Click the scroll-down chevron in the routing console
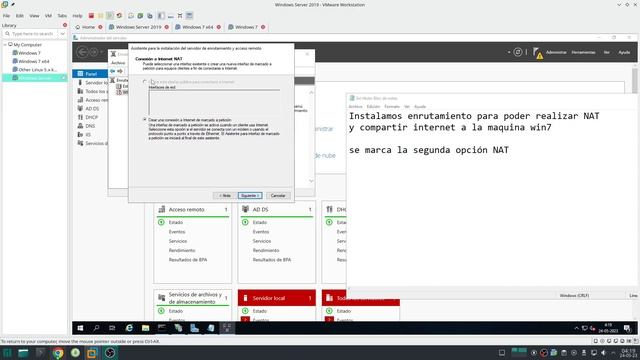Viewport: 640px width, 360px height. 311,181
